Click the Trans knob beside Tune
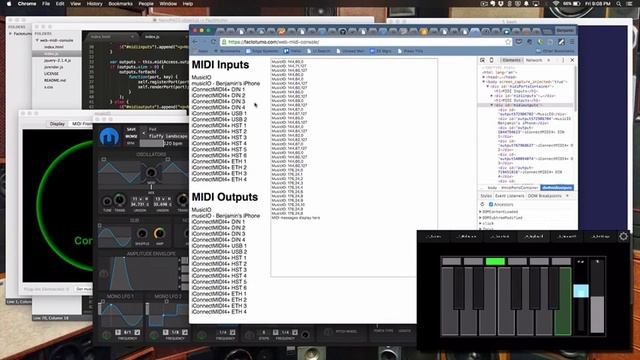 coord(120,200)
